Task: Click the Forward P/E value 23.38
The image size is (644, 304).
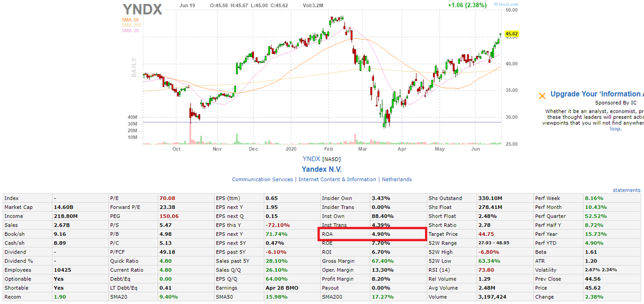Action: tap(167, 207)
